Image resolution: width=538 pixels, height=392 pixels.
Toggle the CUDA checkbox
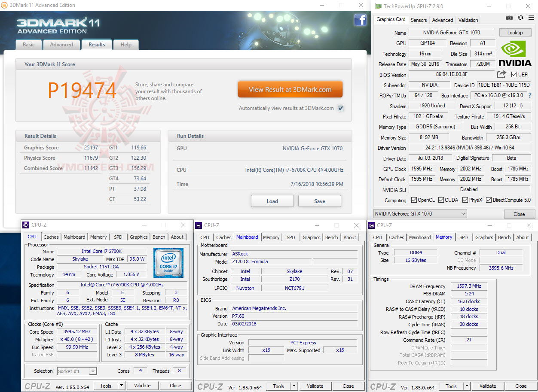pyautogui.click(x=440, y=200)
